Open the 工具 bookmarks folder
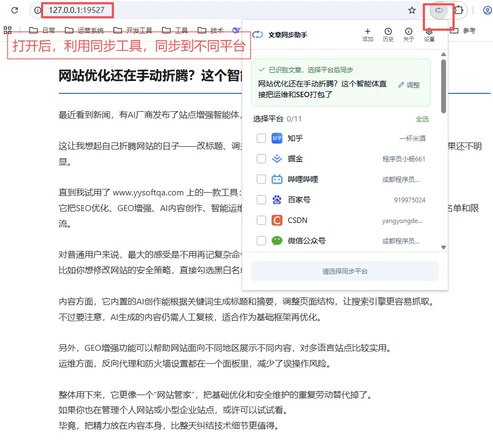This screenshot has height=448, width=493. coord(175,30)
